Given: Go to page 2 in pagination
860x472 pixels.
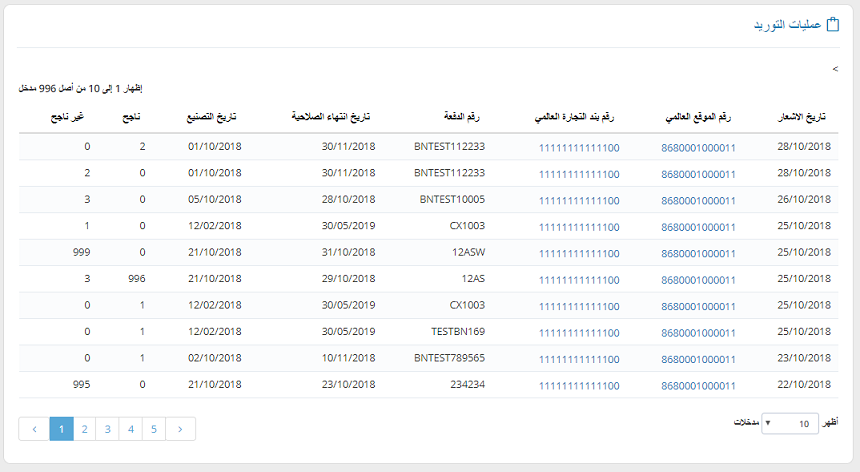Looking at the screenshot, I should (x=85, y=429).
